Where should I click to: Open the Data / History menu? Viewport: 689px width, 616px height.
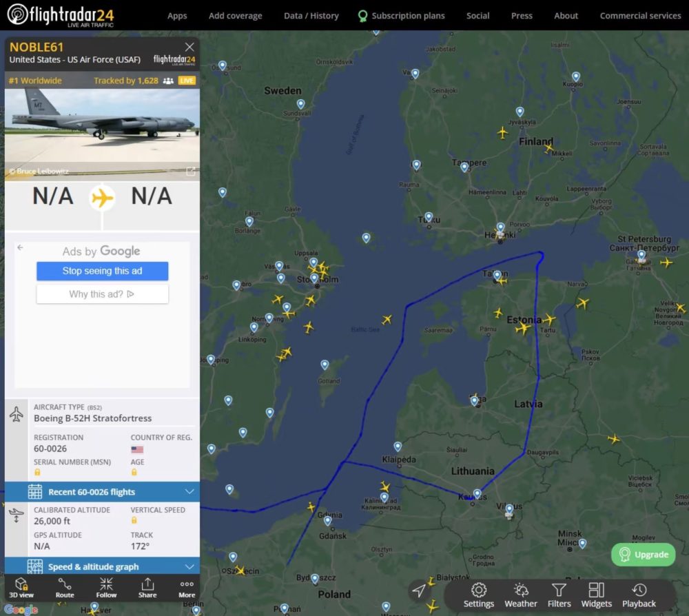[x=311, y=16]
